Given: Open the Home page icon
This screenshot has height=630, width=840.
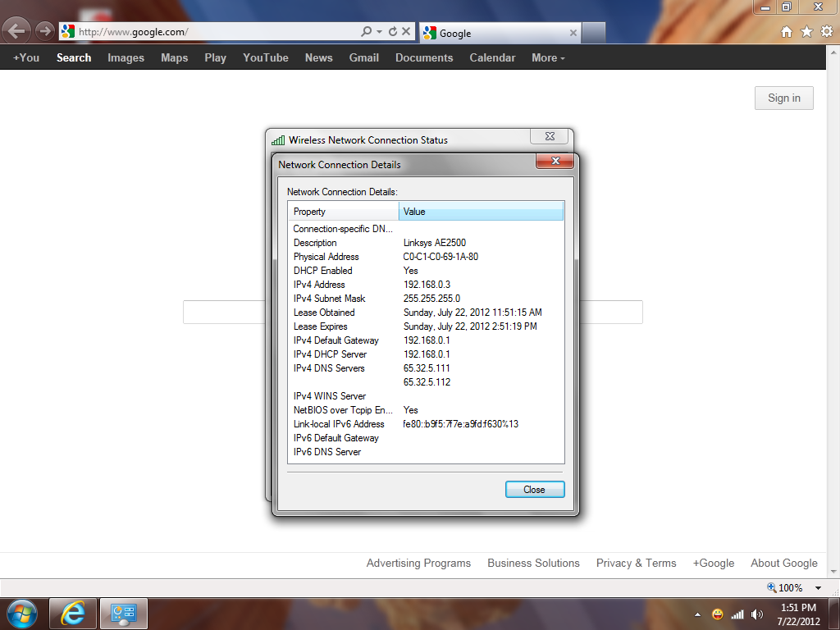Looking at the screenshot, I should tap(786, 32).
